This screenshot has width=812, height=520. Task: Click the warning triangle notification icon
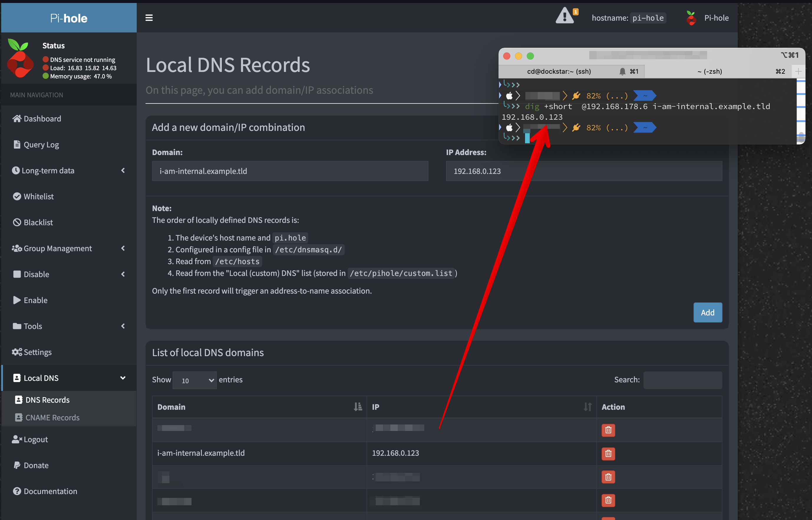click(565, 16)
